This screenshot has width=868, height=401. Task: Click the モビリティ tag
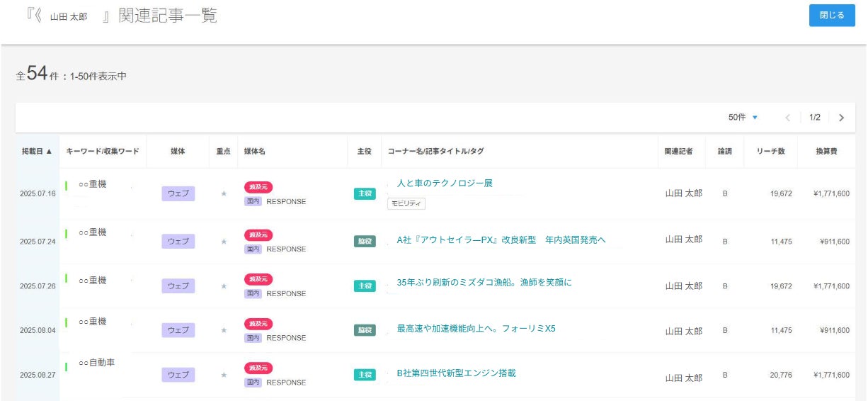406,204
